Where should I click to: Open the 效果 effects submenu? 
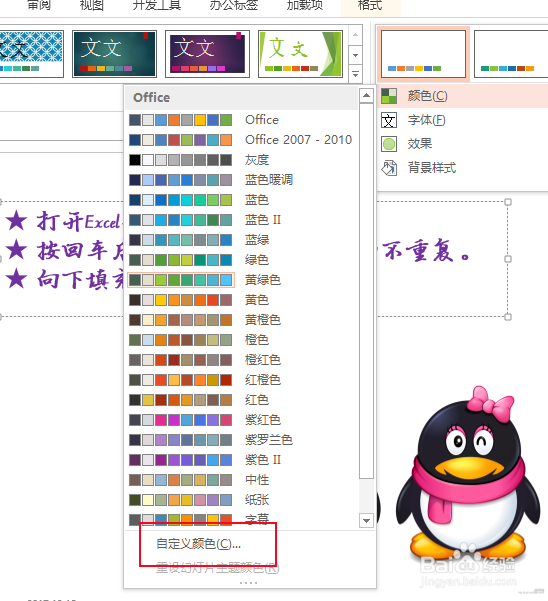click(463, 144)
